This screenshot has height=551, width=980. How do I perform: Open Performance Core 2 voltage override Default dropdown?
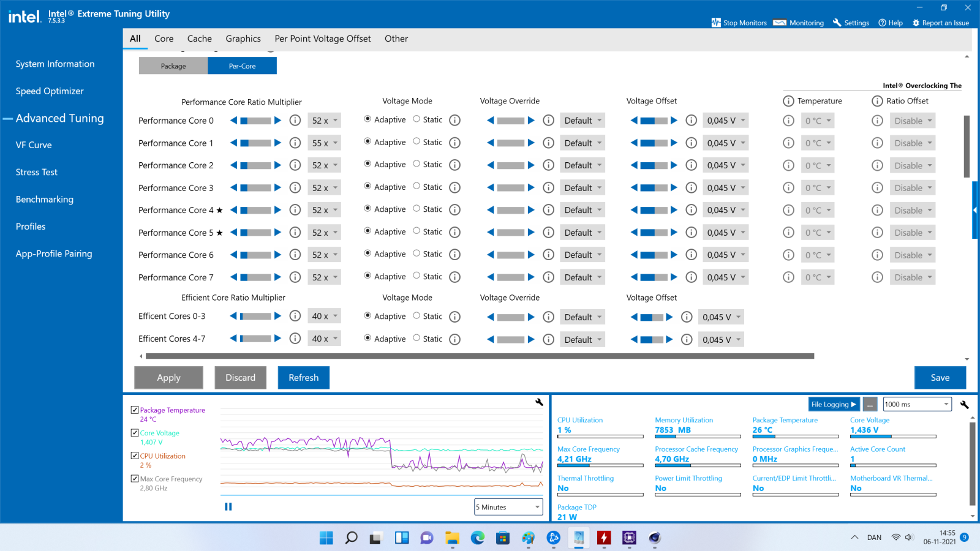(582, 165)
